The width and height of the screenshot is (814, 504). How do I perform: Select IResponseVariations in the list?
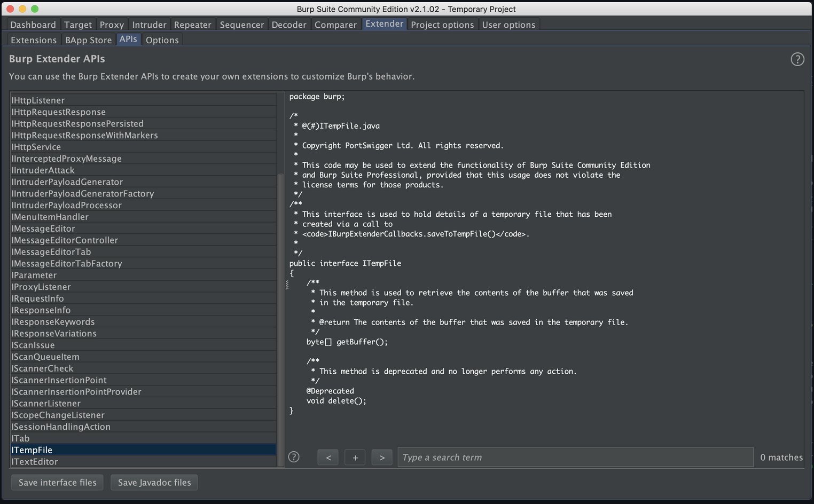click(x=143, y=334)
